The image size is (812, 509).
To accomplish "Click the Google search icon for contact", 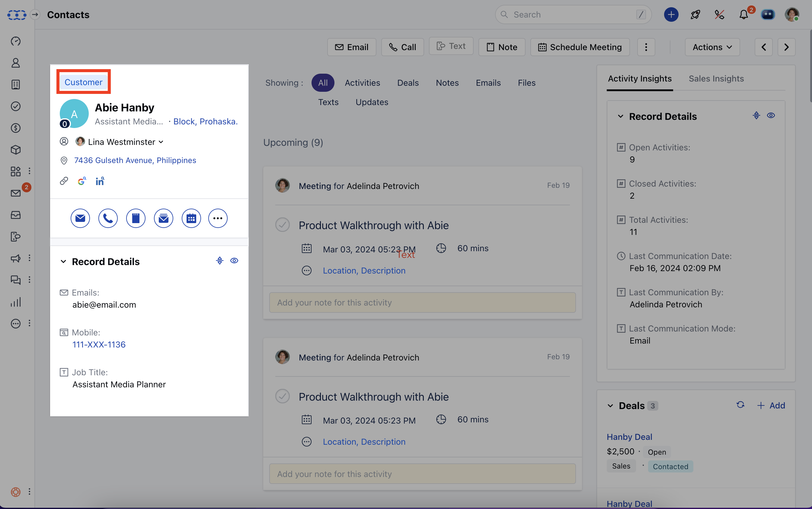I will [x=82, y=181].
